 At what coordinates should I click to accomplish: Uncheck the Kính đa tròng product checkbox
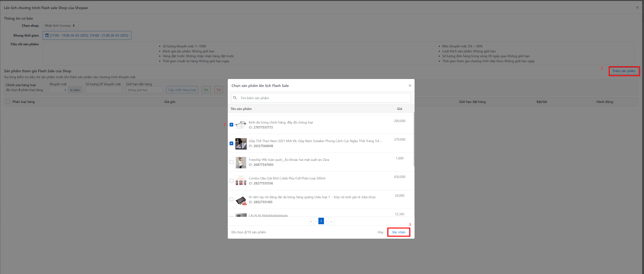(231, 124)
